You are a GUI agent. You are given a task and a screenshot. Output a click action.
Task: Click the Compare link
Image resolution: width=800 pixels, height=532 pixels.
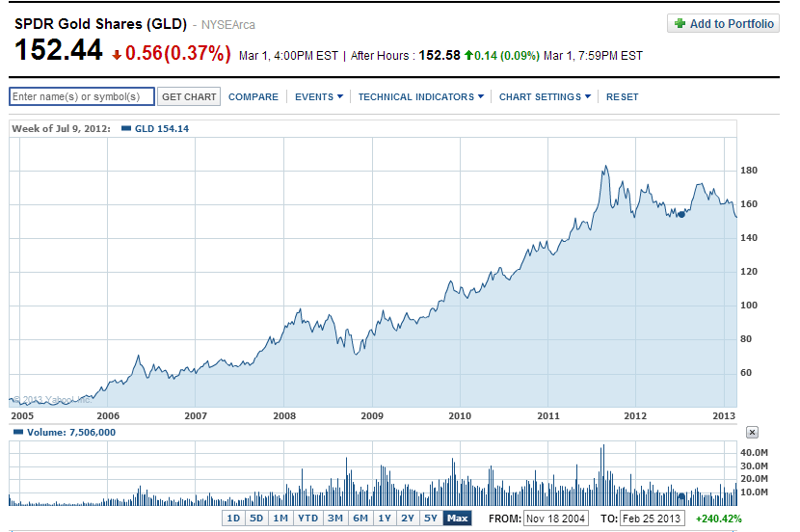click(253, 97)
